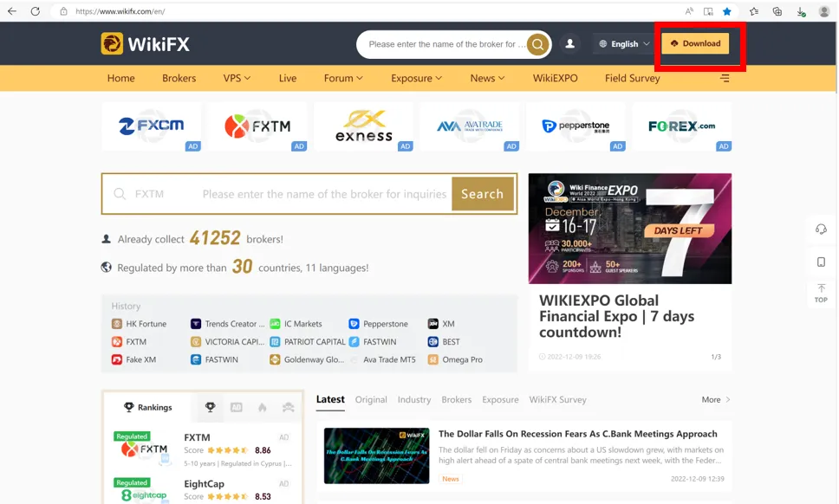The image size is (839, 504).
Task: Focus the main broker inquiry search field
Action: click(x=278, y=194)
